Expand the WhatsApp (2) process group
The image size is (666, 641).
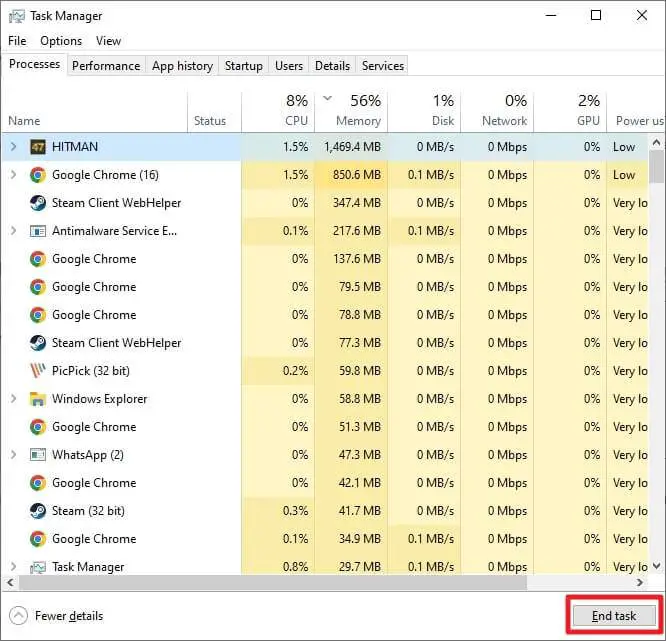pos(14,455)
